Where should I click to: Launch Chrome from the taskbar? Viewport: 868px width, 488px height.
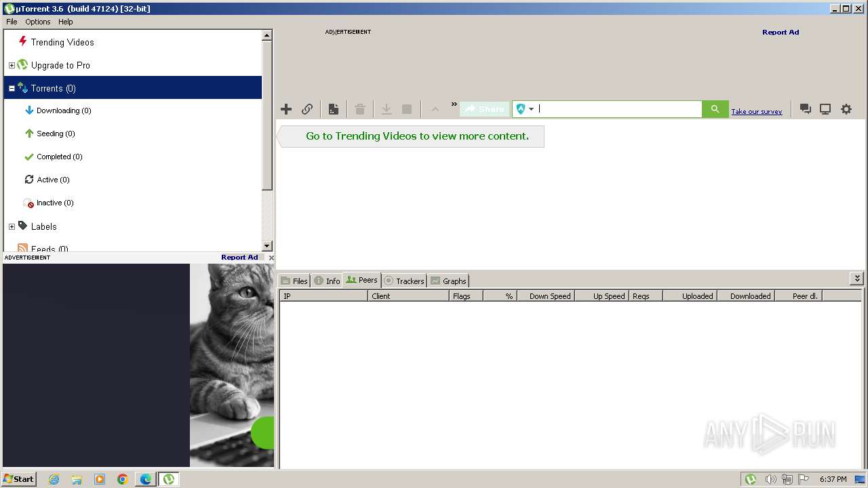tap(123, 479)
